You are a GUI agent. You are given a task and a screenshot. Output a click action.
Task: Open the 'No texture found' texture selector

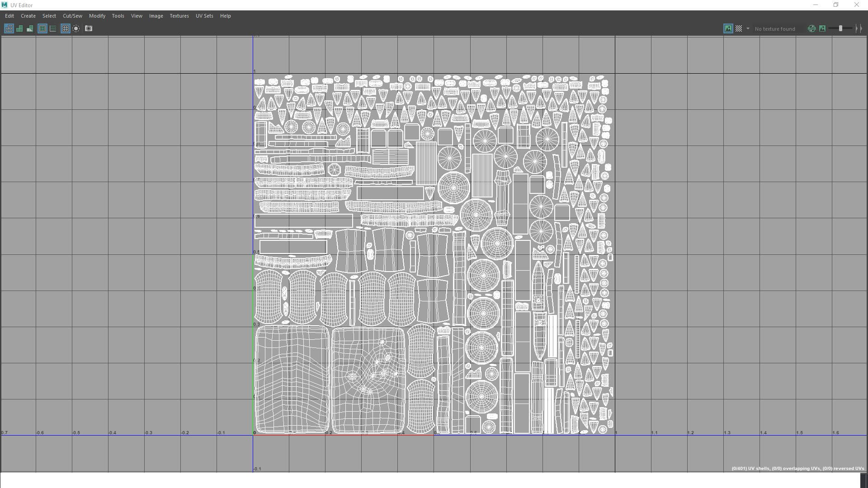tap(775, 28)
